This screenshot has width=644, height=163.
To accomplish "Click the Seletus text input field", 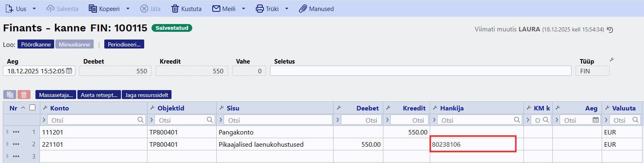I will [420, 71].
